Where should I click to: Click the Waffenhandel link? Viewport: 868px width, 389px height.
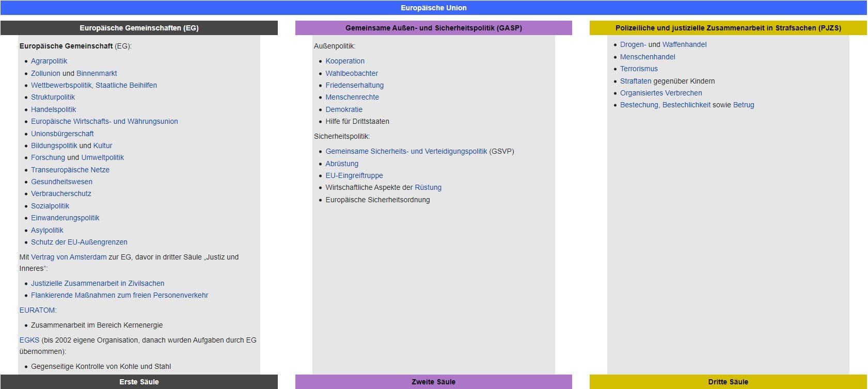click(x=685, y=44)
